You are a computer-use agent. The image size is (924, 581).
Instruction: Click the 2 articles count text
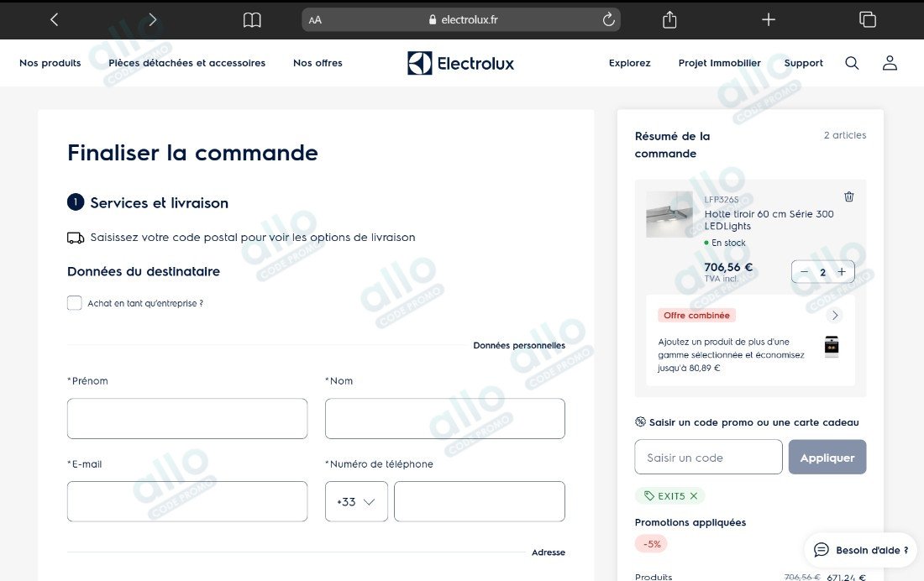coord(845,135)
